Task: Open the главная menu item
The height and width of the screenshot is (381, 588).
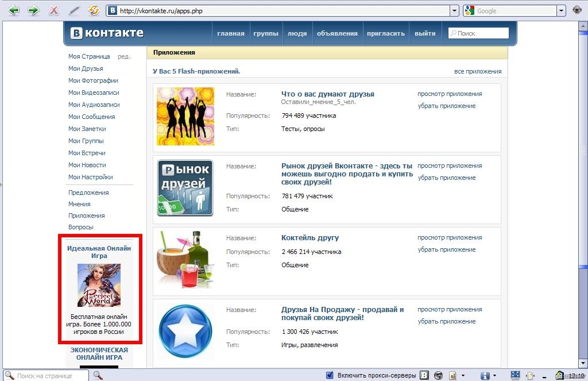Action: coord(231,33)
